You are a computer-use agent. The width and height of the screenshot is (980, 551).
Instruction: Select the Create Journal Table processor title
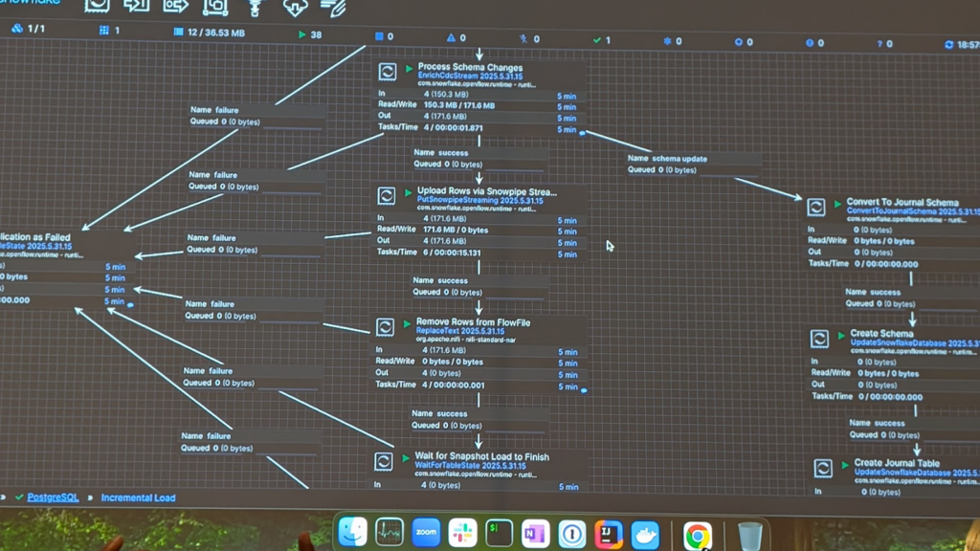(x=897, y=463)
